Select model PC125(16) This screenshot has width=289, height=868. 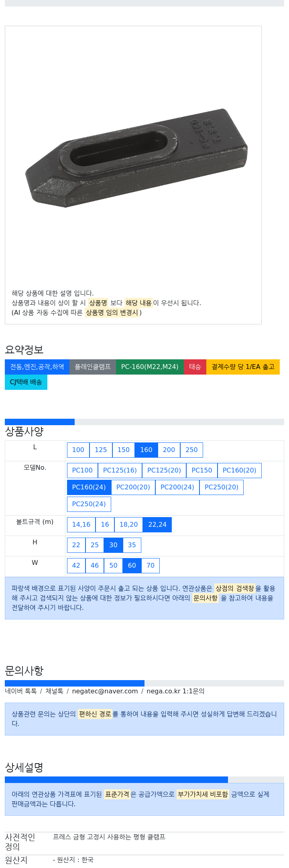[120, 471]
